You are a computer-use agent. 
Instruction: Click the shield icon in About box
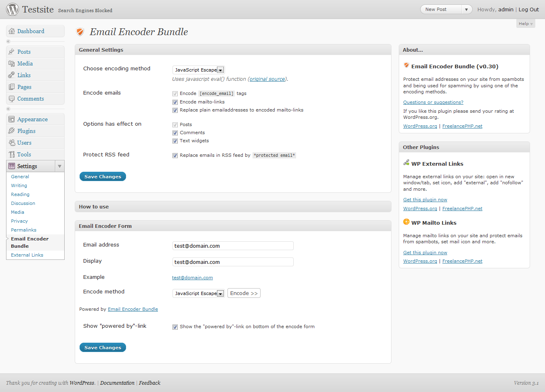tap(406, 65)
